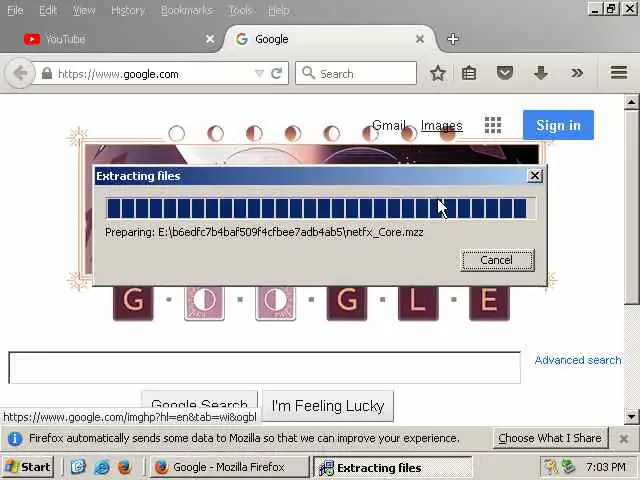
Task: Cancel the file extraction
Action: click(x=497, y=260)
